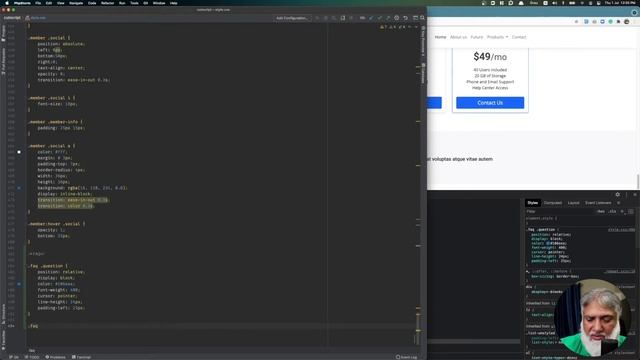Open the Refactor menu
The width and height of the screenshot is (640, 360).
point(107,3)
